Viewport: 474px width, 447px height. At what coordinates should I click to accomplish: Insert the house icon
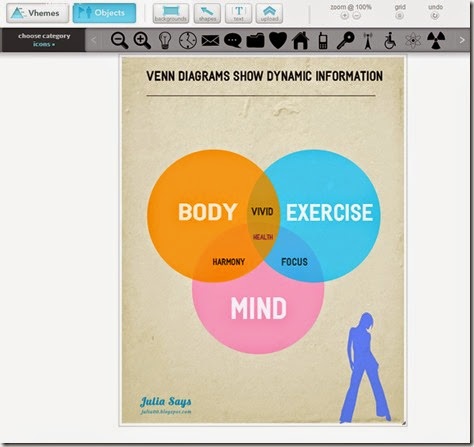pos(300,40)
